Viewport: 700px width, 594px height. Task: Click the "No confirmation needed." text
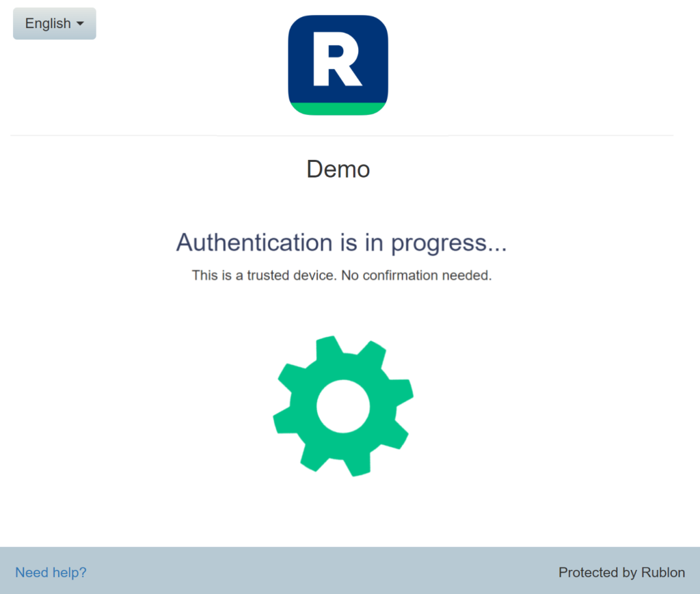coord(416,276)
